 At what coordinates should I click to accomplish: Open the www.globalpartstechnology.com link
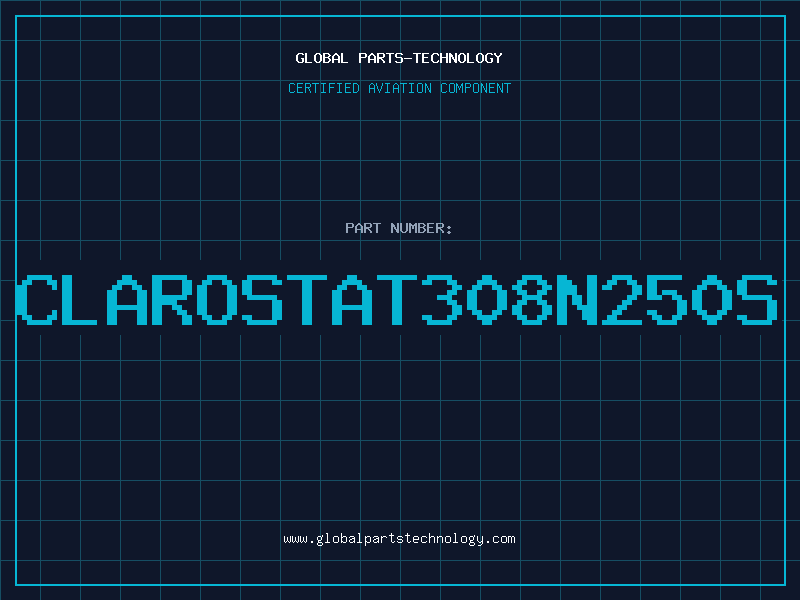tap(399, 539)
